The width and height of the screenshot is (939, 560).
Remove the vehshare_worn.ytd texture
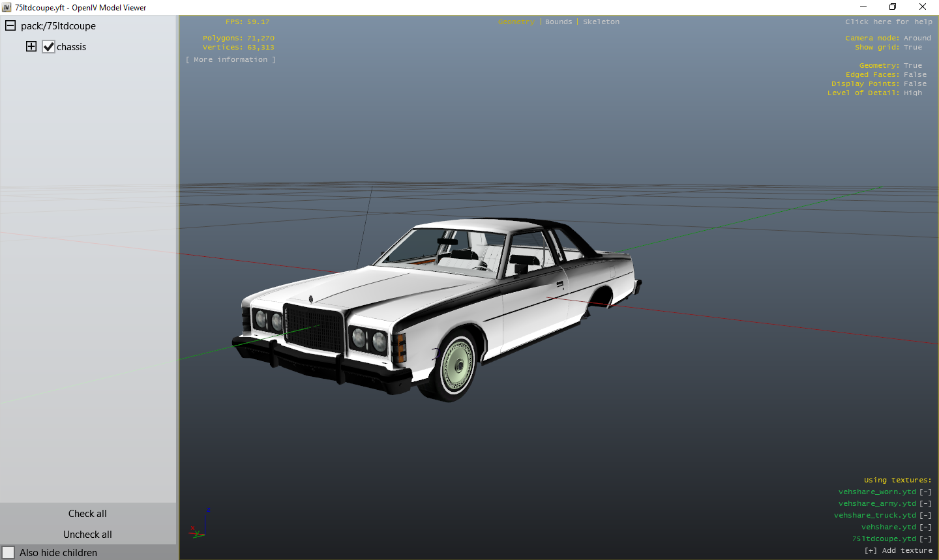click(925, 491)
